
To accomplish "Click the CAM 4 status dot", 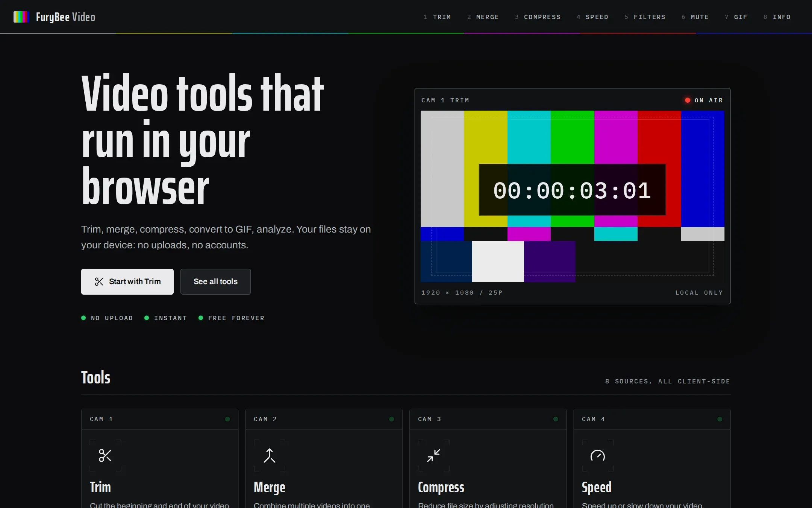I will [720, 419].
